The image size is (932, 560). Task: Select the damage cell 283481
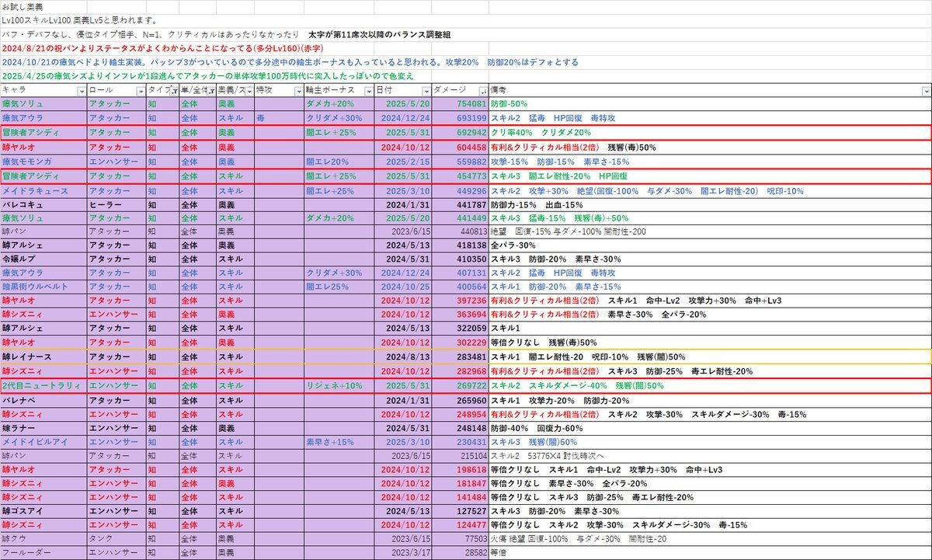pos(460,357)
